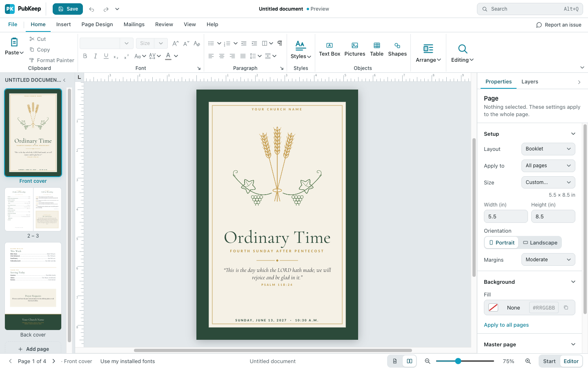Select the Text Box tool
The image size is (588, 368).
tap(330, 49)
